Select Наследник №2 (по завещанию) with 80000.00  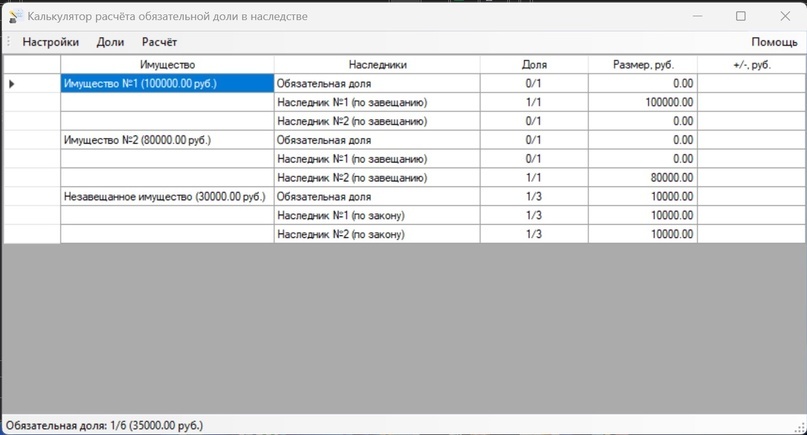click(377, 178)
